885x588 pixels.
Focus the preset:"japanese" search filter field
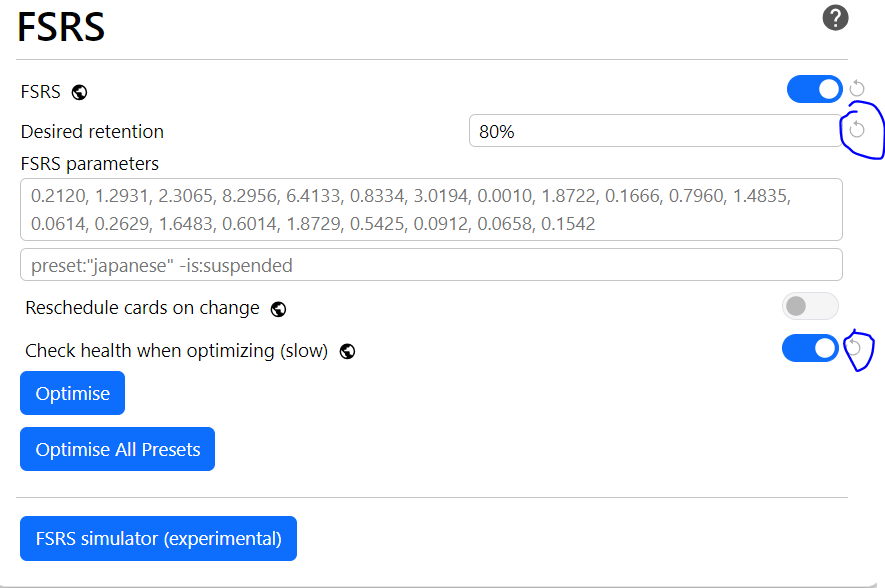coord(430,265)
